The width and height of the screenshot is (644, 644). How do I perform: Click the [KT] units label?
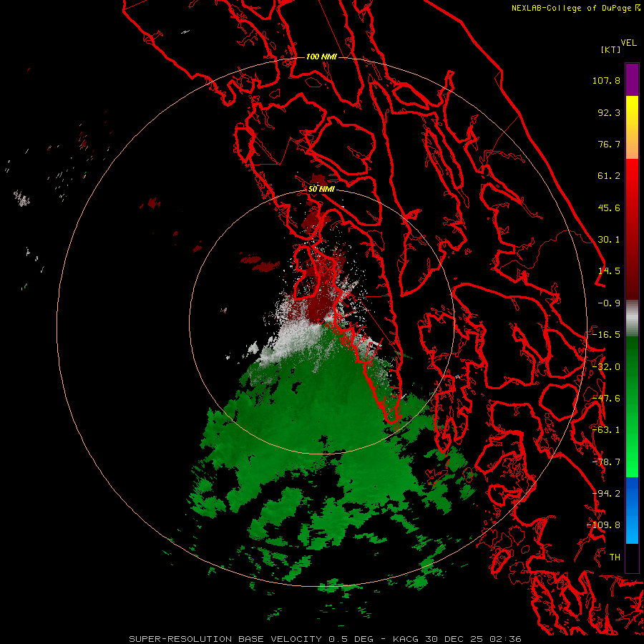611,49
